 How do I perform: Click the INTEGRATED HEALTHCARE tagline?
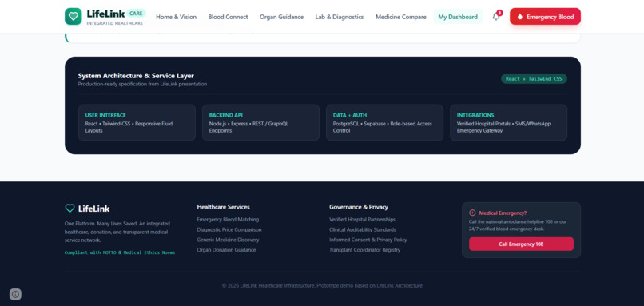tap(114, 23)
